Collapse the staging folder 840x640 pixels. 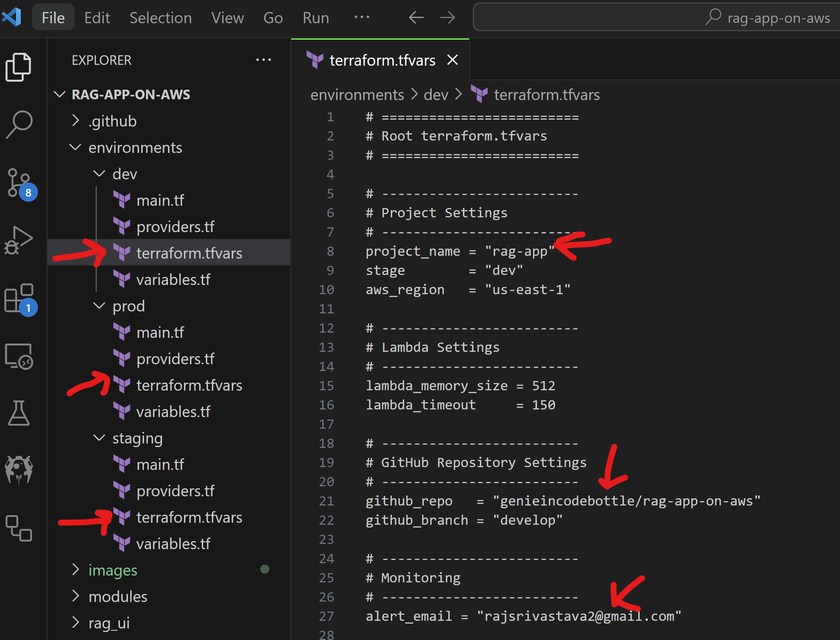pos(137,438)
